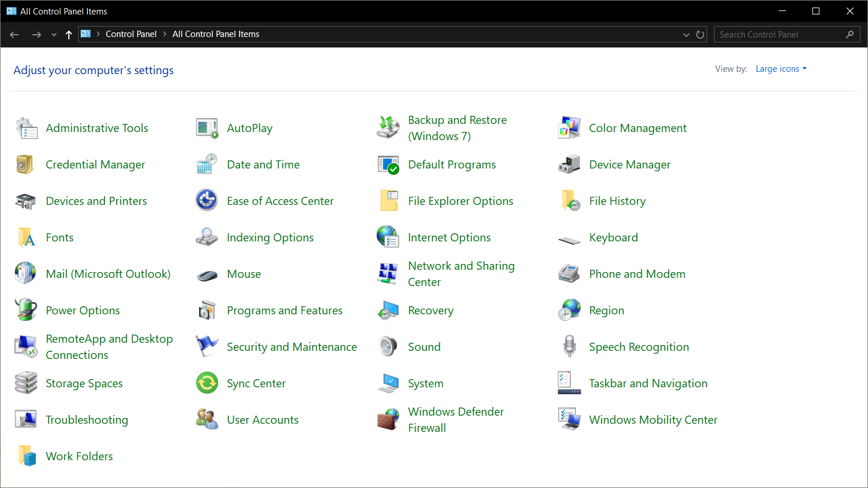
Task: Open the Power Options battery icon
Action: pos(26,310)
